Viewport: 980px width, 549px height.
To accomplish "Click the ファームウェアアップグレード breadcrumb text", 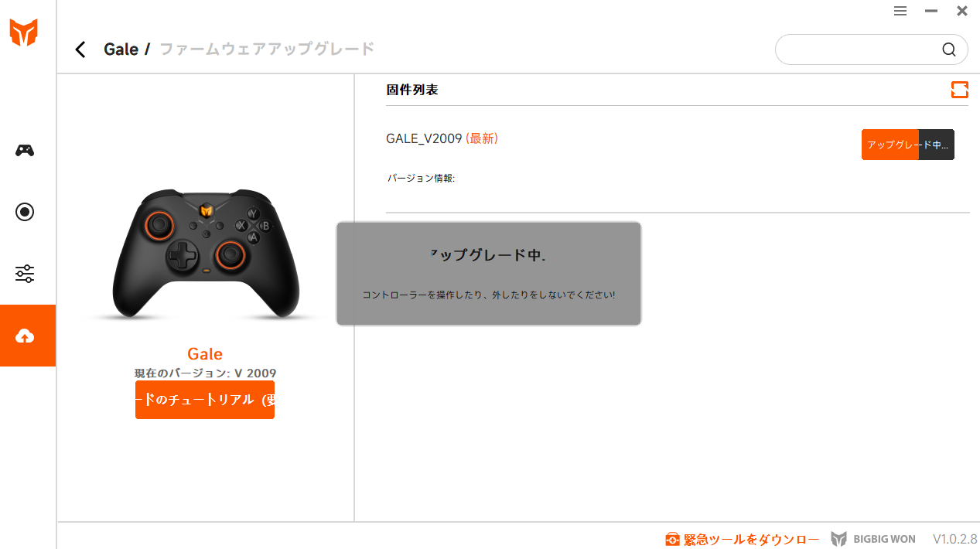I will tap(267, 49).
